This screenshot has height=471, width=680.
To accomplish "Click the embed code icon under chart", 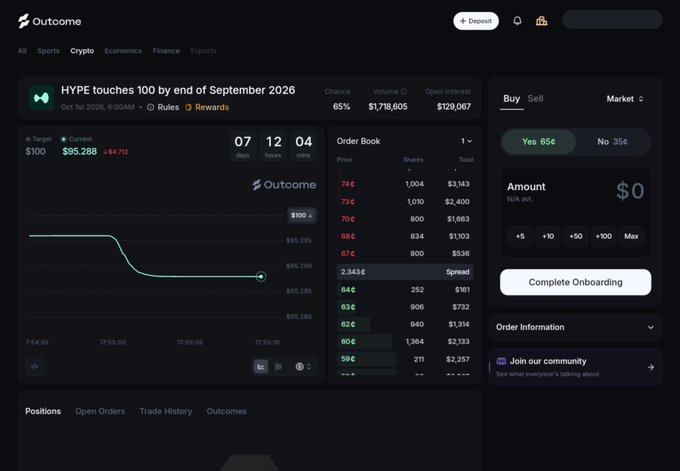I will click(x=34, y=366).
